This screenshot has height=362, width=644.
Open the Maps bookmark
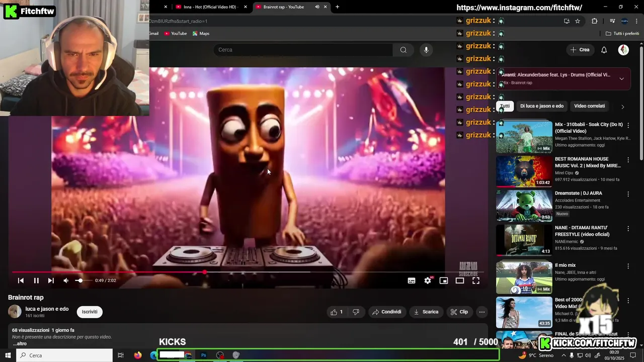(x=201, y=34)
